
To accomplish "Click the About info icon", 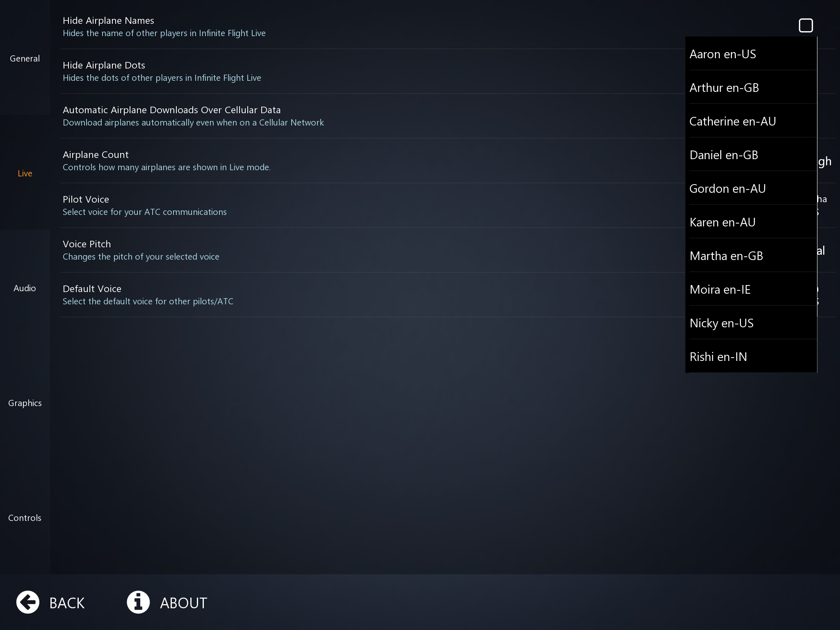I will pos(138,602).
